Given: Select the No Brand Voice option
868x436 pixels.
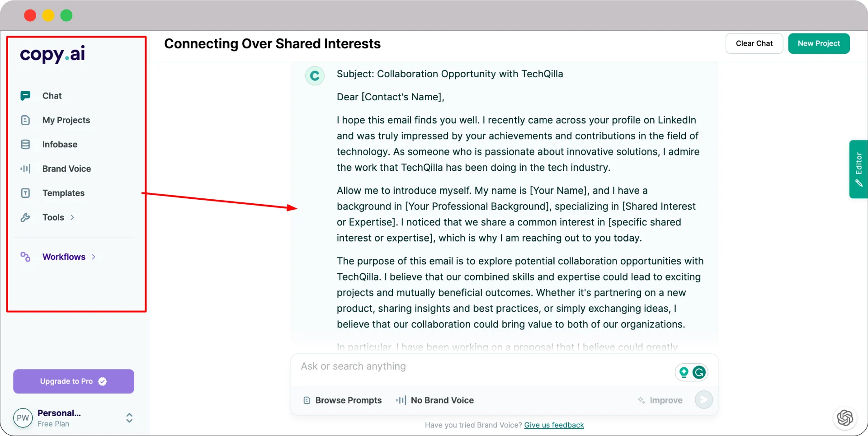Looking at the screenshot, I should (x=435, y=400).
